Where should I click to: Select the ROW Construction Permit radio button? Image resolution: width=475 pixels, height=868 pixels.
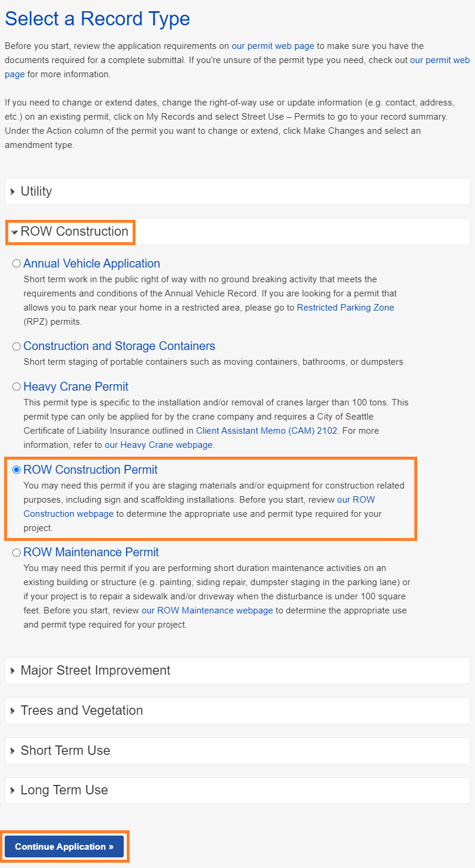click(17, 470)
